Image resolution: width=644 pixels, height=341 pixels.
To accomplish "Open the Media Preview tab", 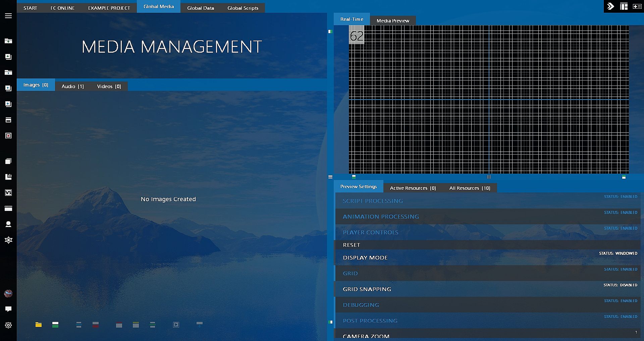I will point(392,20).
